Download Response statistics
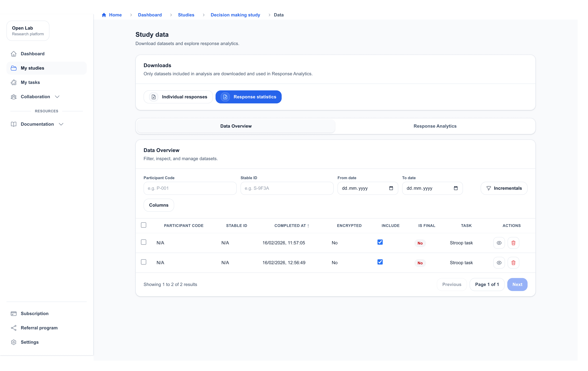 click(x=248, y=97)
